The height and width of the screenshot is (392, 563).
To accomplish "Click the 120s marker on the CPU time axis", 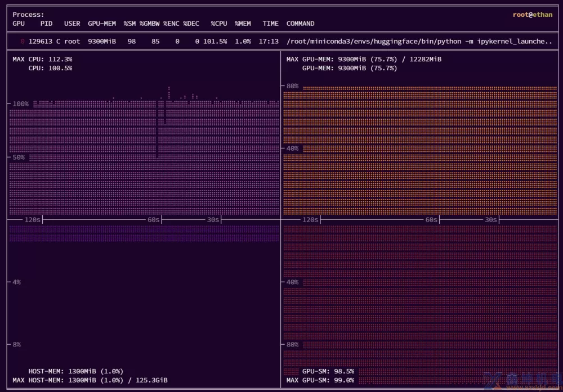I will 32,220.
